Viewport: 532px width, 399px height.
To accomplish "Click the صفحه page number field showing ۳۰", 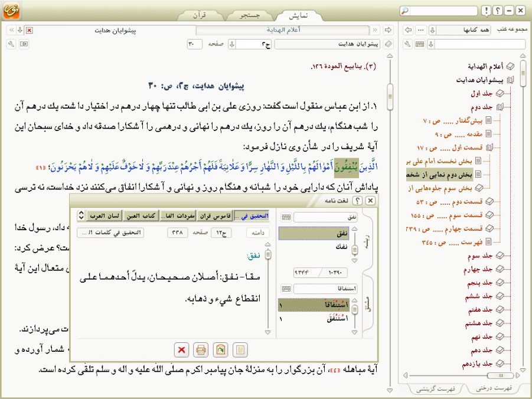I will pos(194,44).
